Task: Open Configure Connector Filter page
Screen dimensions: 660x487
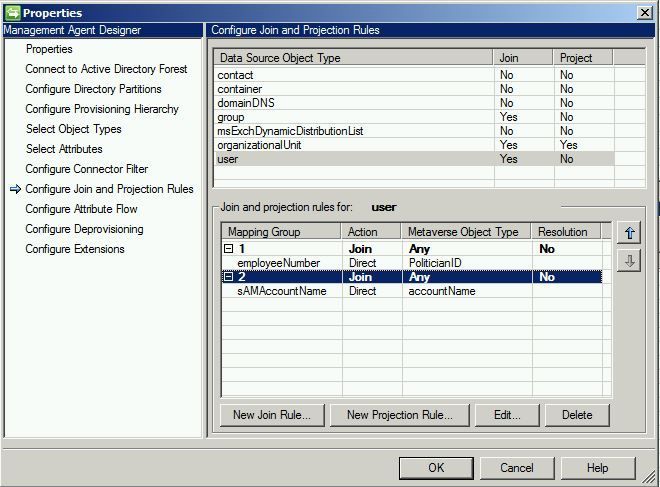Action: click(x=87, y=169)
